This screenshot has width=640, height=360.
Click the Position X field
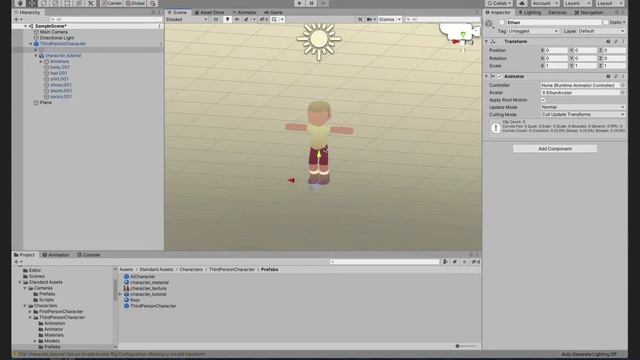tap(556, 51)
